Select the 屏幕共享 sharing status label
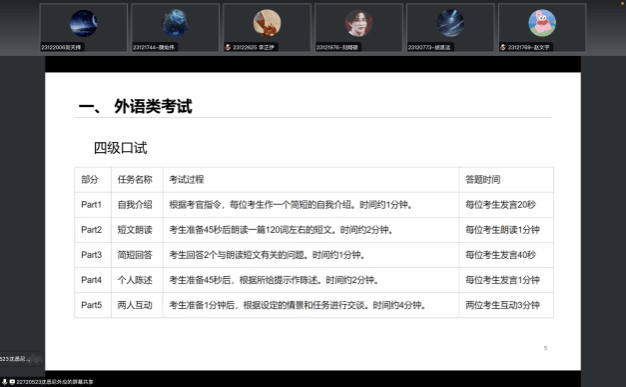 click(55, 382)
